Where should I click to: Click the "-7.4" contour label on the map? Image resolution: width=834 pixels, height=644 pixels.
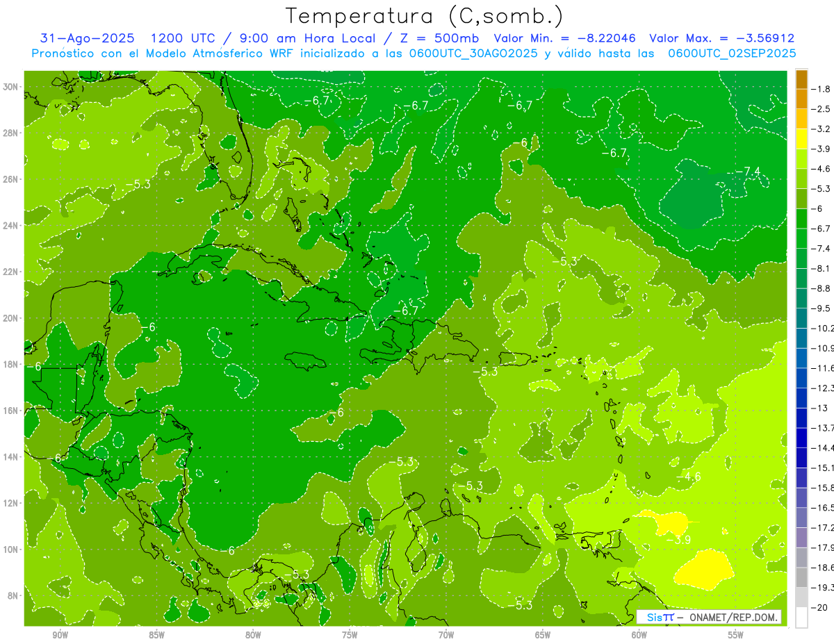coord(748,172)
